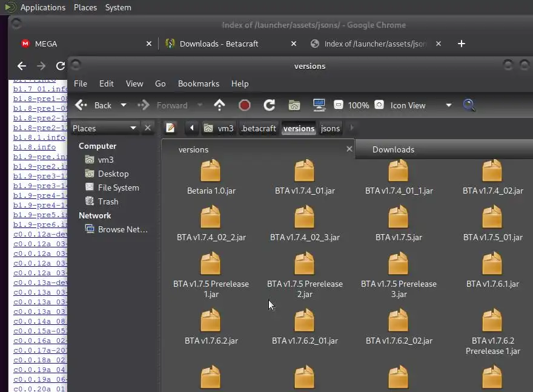This screenshot has height=392, width=533.
Task: Zoom in with the plus icon
Action: point(379,105)
